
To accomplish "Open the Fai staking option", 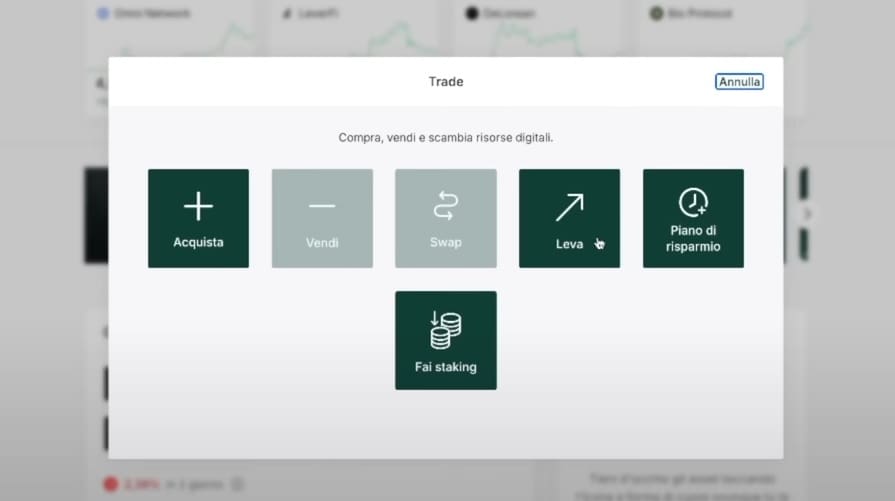I will (445, 367).
